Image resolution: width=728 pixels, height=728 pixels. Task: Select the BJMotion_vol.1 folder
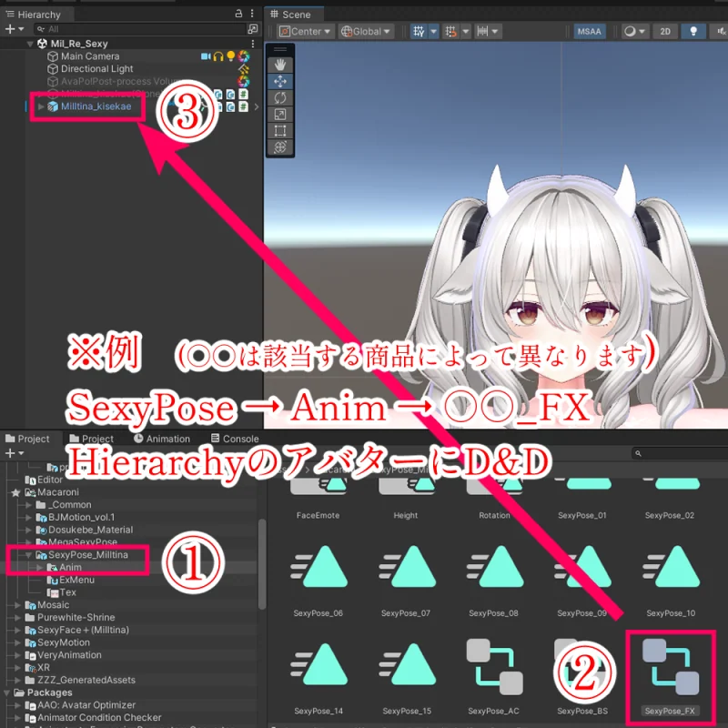(82, 518)
